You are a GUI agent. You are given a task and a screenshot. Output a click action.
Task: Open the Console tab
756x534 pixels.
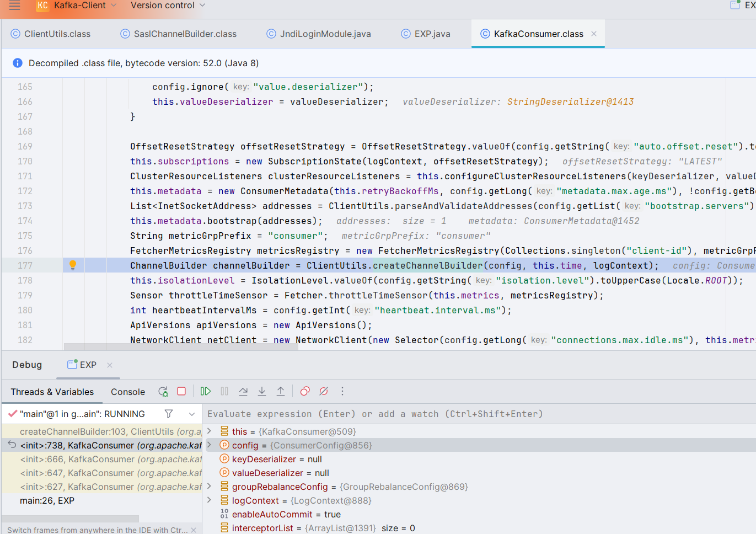pos(128,392)
